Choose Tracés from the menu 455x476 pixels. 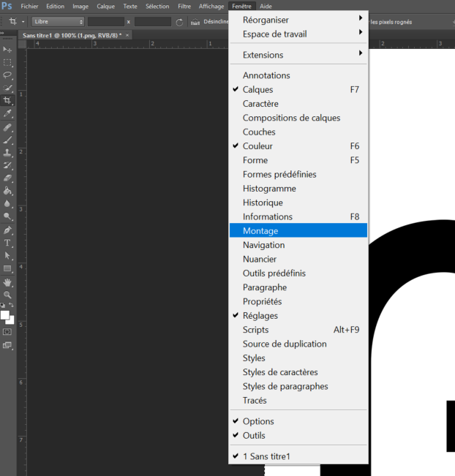(x=298, y=401)
